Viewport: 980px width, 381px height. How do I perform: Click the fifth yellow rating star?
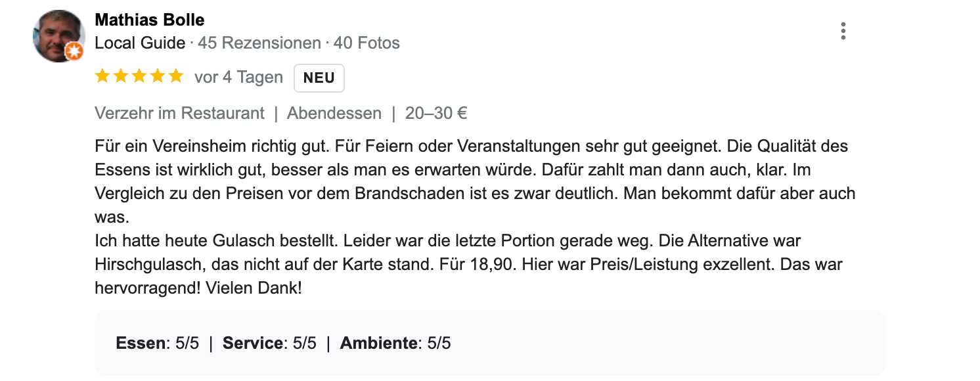175,77
